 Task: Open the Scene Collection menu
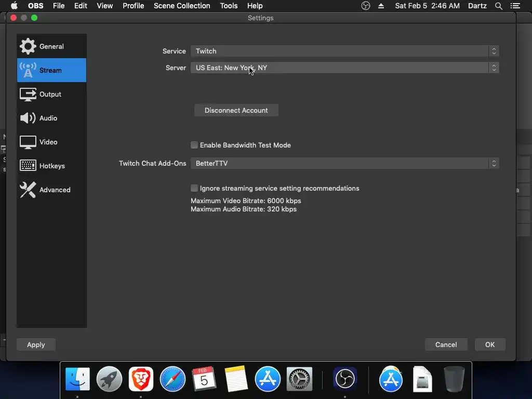[x=182, y=6]
